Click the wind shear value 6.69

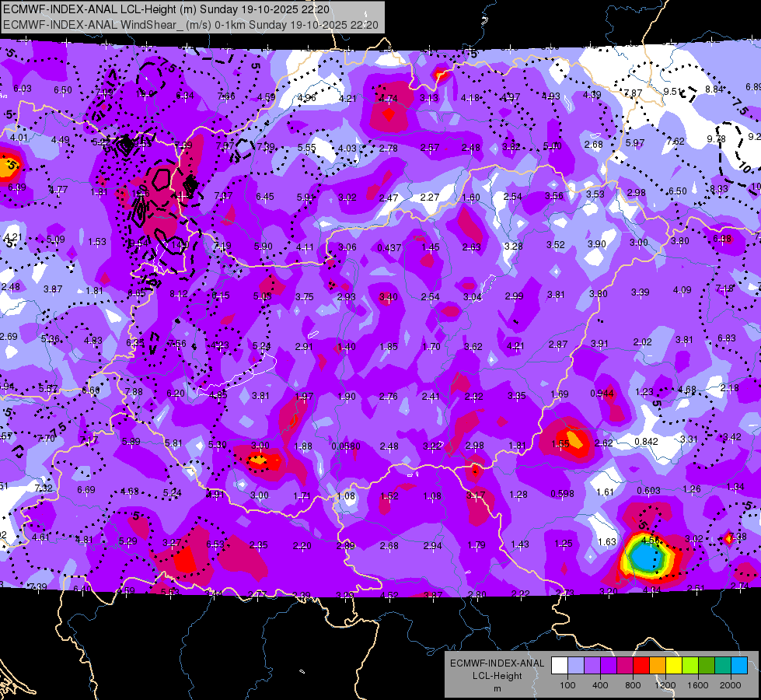[86, 490]
